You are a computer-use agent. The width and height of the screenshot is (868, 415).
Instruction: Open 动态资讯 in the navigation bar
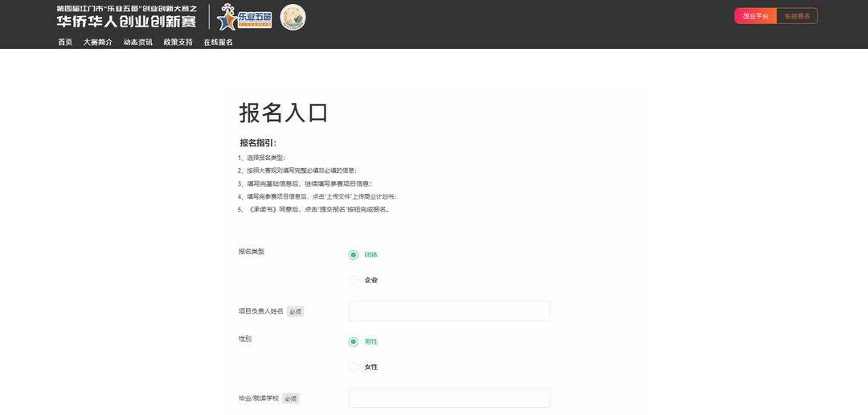pos(137,42)
